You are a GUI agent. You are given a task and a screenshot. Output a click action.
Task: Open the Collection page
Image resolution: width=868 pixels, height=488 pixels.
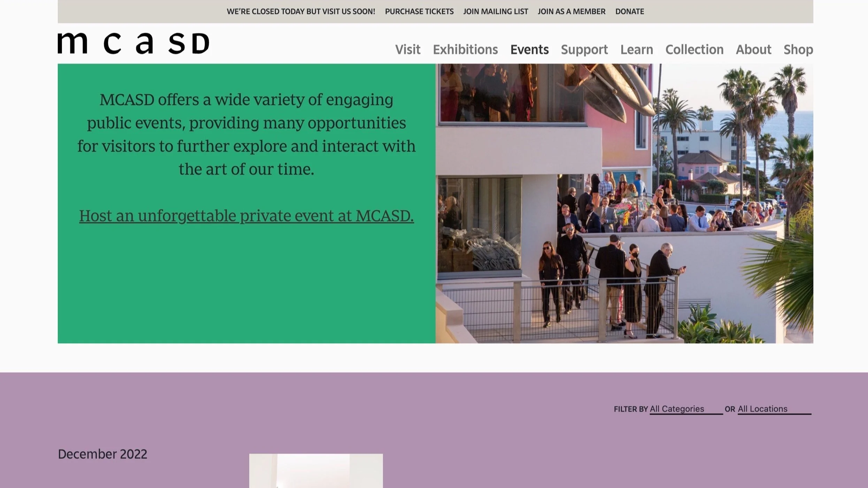pos(694,49)
